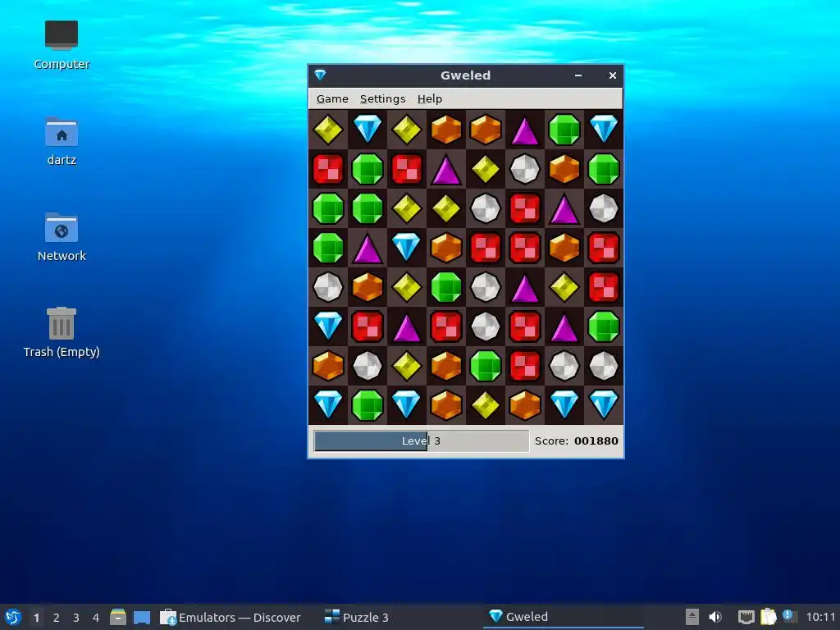840x630 pixels.
Task: Click the Gweled diamond icon in title bar
Action: pyautogui.click(x=321, y=75)
